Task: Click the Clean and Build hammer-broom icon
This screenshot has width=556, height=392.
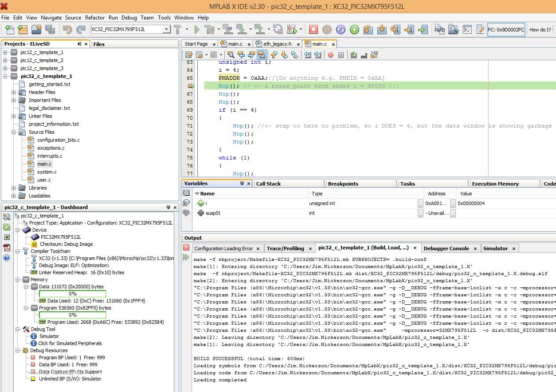Action: pos(210,30)
